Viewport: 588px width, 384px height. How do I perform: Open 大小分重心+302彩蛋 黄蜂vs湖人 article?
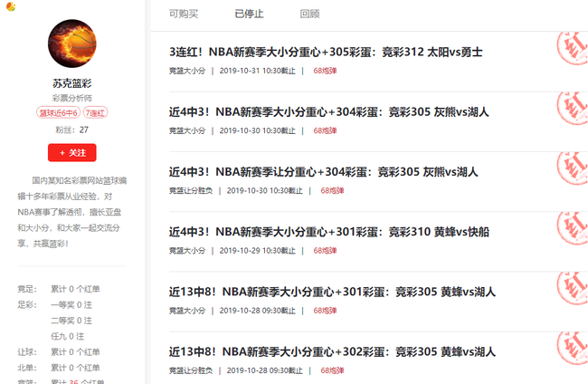(332, 352)
